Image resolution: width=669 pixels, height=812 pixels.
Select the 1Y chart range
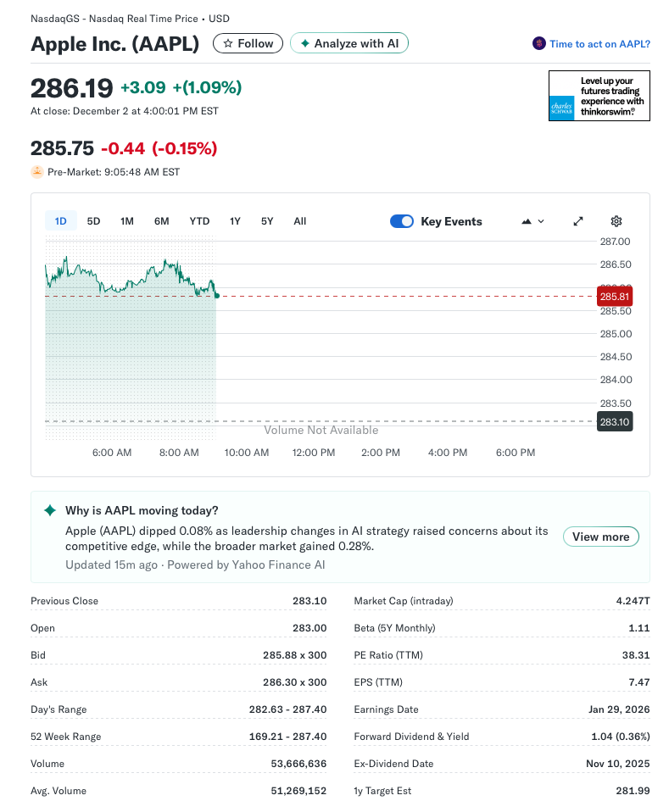pos(235,221)
